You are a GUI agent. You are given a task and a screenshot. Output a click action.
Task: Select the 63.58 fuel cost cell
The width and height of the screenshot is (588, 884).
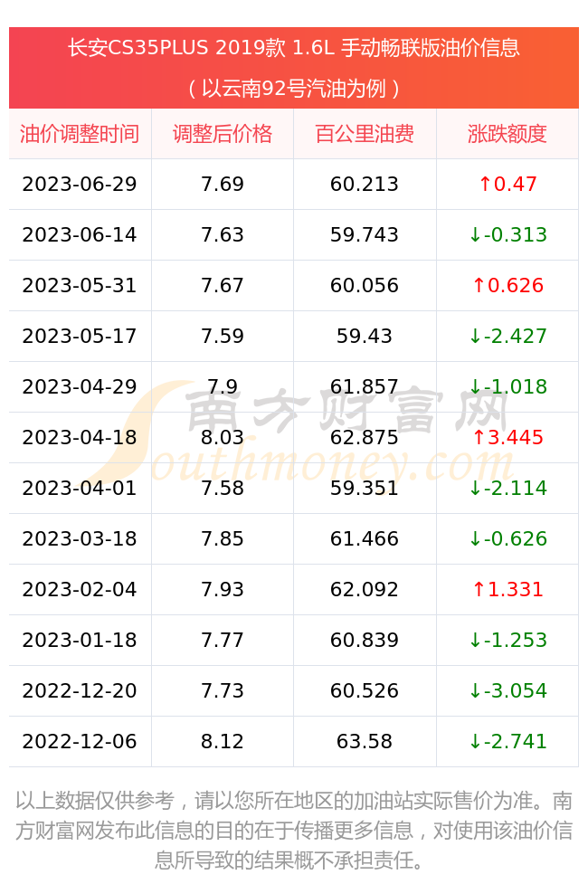click(x=365, y=741)
